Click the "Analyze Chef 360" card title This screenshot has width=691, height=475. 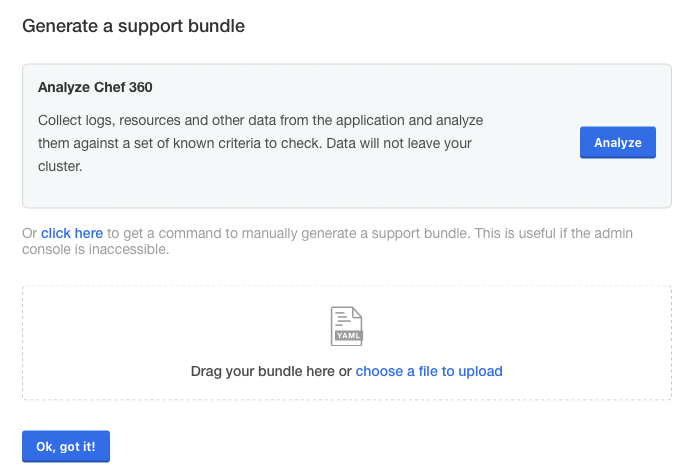[95, 87]
